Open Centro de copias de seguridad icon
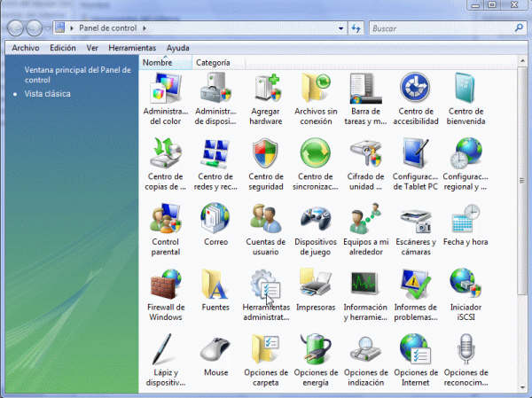Viewport: 532px width, 398px height. 166,153
